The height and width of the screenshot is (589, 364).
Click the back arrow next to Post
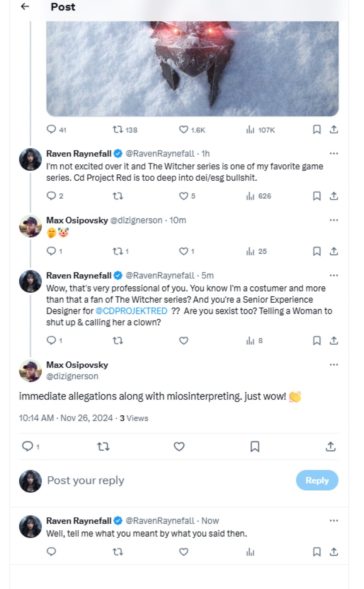pyautogui.click(x=25, y=7)
